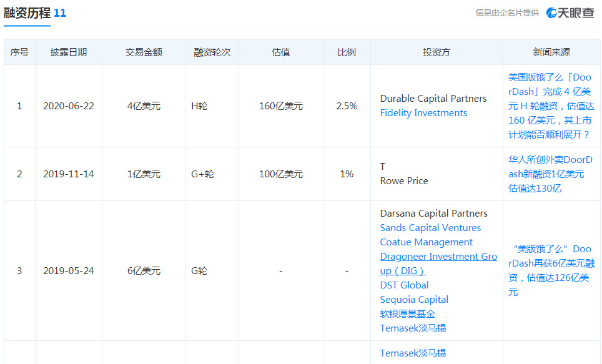
Task: Click the 估值 column header
Action: click(x=281, y=52)
